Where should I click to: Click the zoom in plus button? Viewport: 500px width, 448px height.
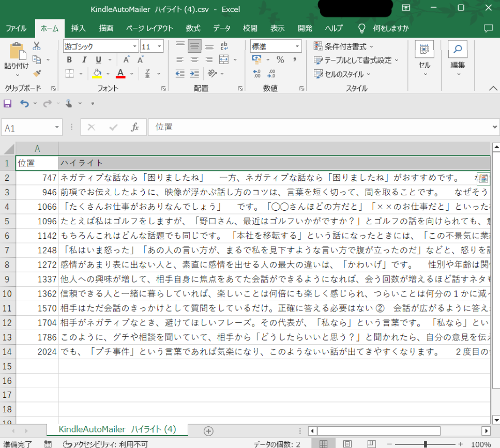click(461, 444)
